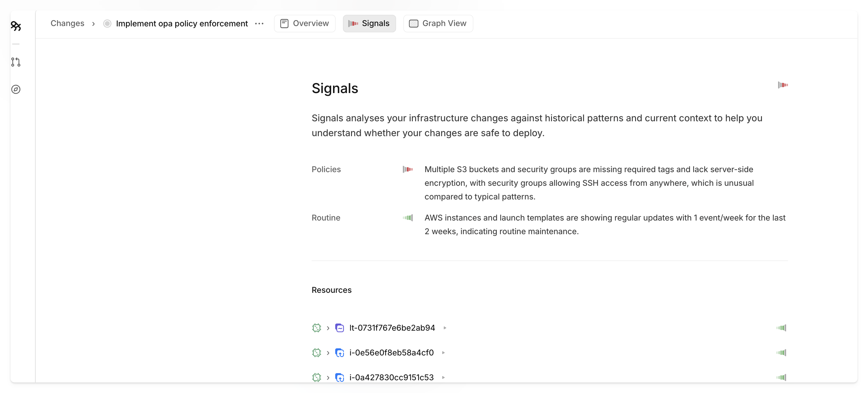Select the Signals tab
868x393 pixels.
pos(369,24)
